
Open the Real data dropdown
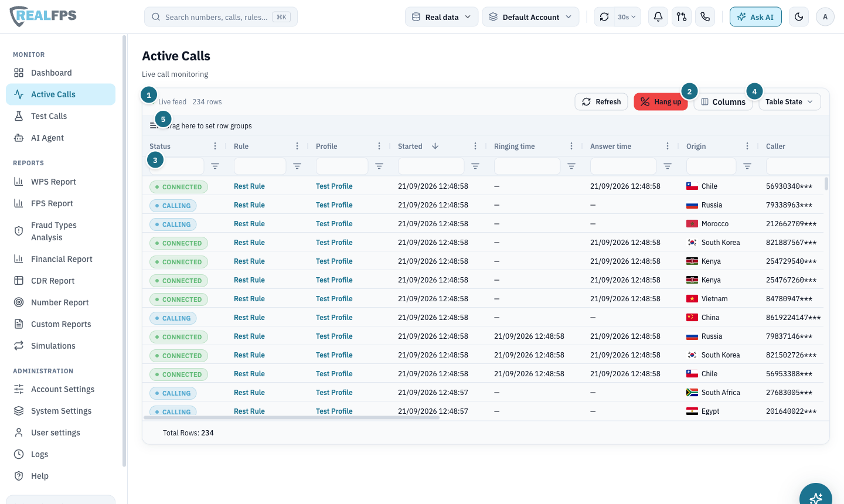[441, 17]
